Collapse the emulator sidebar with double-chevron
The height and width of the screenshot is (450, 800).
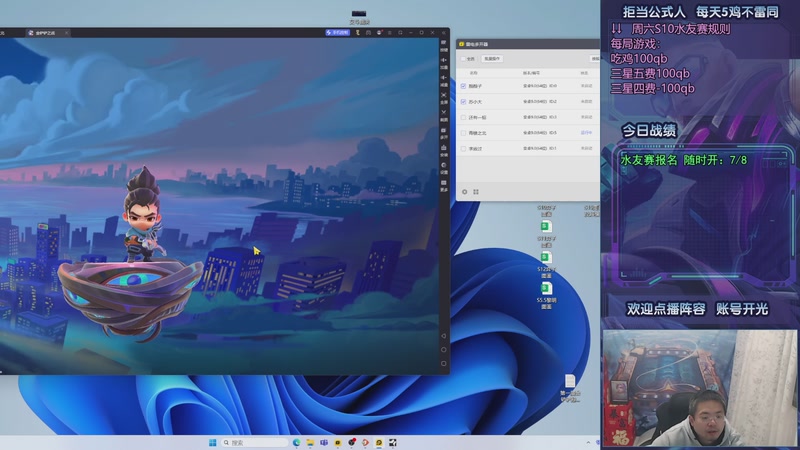click(x=443, y=33)
